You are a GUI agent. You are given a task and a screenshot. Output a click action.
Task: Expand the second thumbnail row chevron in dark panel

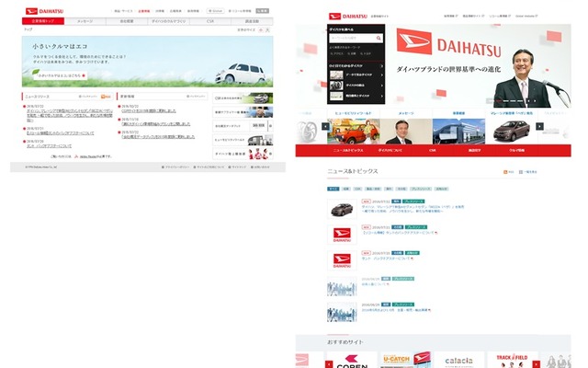click(382, 86)
